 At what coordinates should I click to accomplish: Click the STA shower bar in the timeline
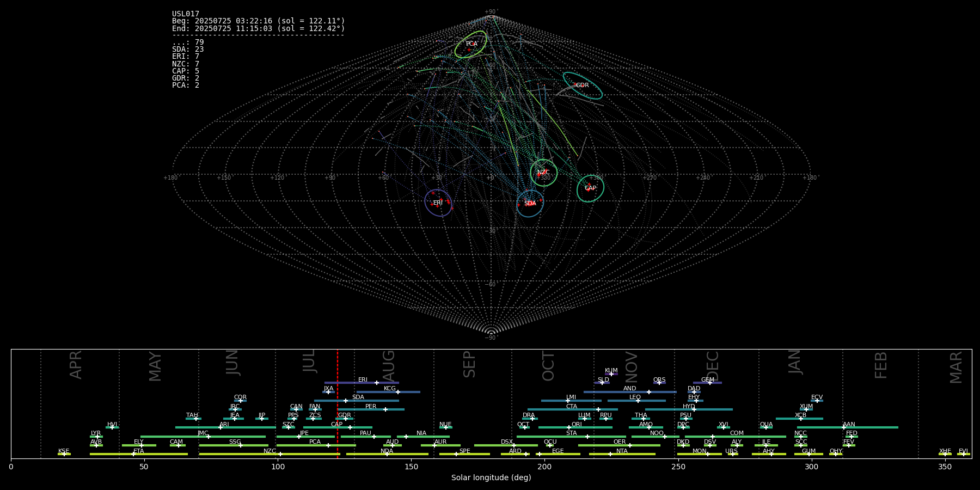(572, 437)
